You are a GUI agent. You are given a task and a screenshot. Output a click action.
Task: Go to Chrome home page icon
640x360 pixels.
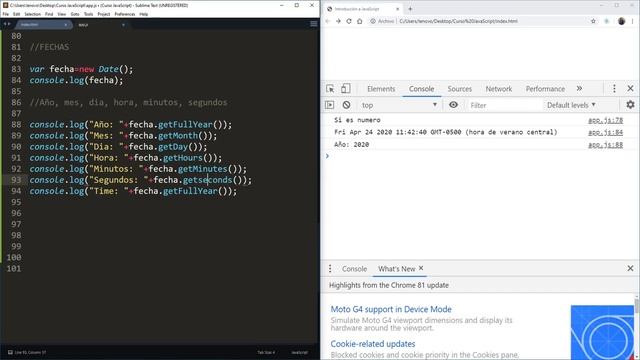359,21
